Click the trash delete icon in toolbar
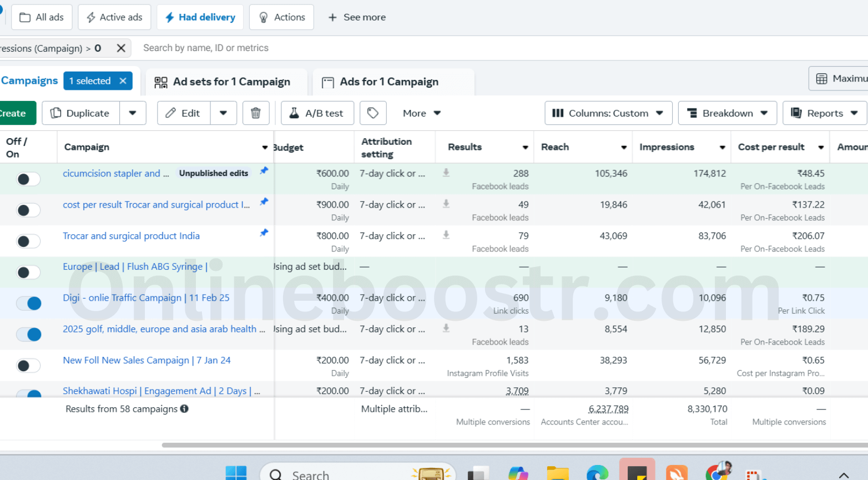 click(x=256, y=113)
